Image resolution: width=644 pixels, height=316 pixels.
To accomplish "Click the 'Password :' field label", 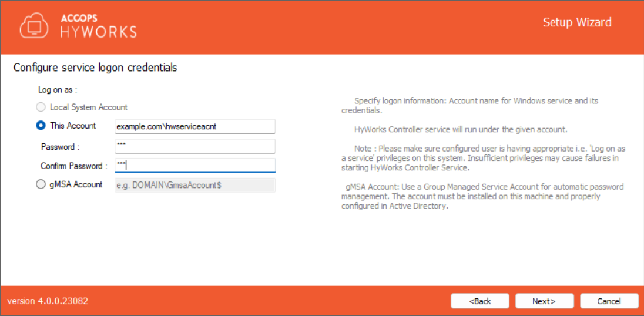I will (x=60, y=146).
